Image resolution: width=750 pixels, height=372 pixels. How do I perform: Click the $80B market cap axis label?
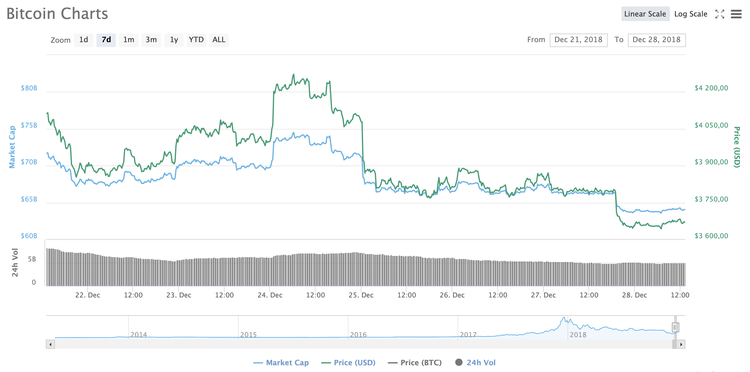pos(29,88)
